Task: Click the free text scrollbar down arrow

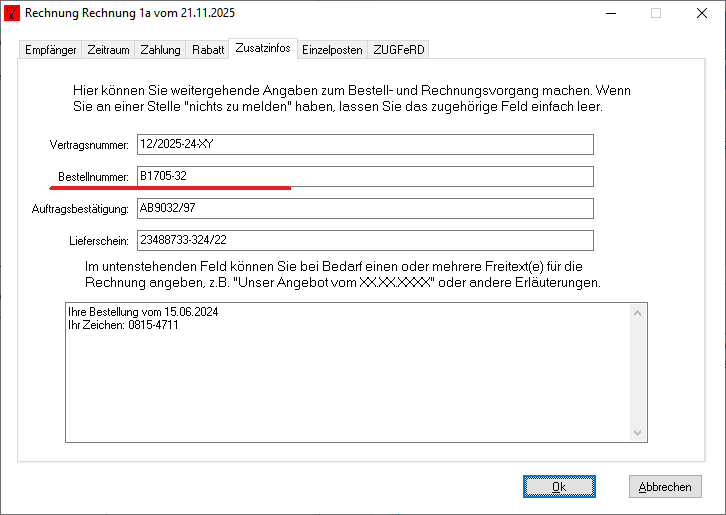Action: [637, 432]
